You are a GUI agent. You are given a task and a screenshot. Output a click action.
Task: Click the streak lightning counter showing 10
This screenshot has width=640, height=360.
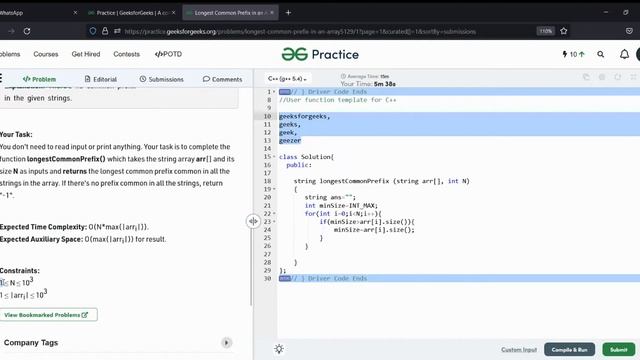pyautogui.click(x=573, y=54)
